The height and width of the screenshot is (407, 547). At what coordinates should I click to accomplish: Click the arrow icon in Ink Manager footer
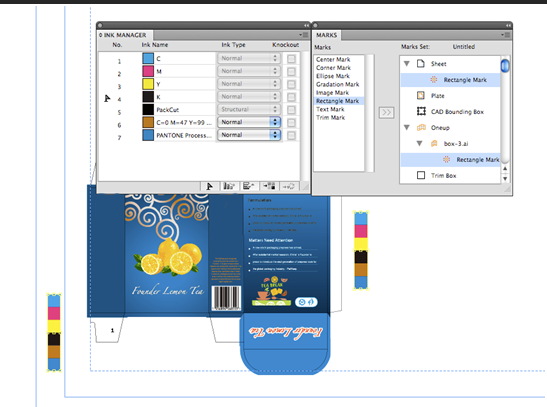click(x=209, y=186)
